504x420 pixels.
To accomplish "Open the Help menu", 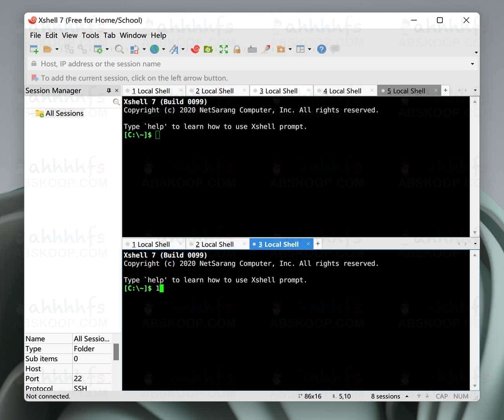I will [x=159, y=35].
